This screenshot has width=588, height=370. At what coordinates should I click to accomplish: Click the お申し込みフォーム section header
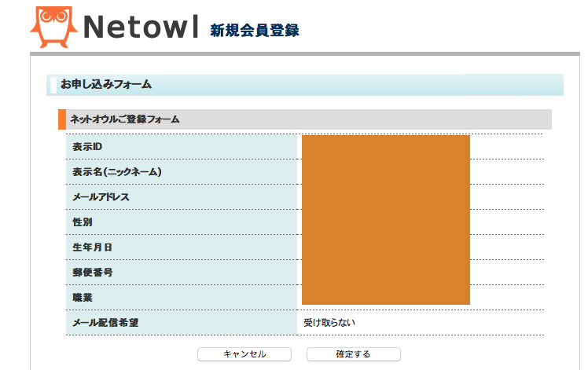coord(106,84)
